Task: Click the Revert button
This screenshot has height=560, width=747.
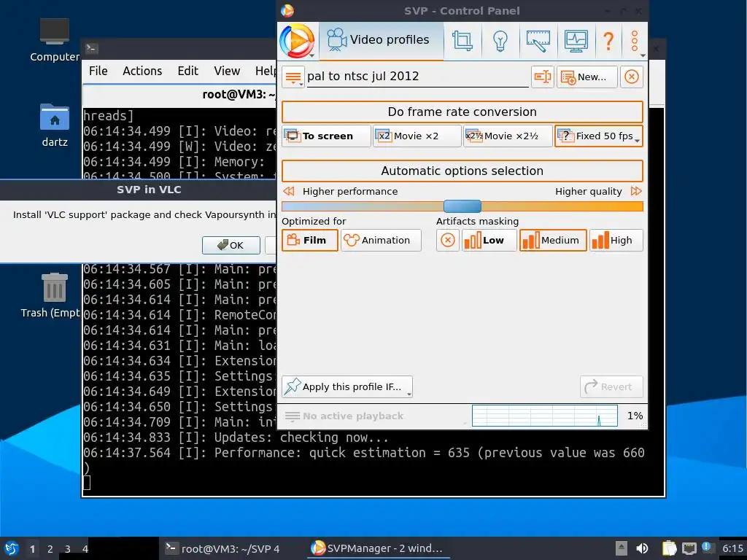Action: 611,387
